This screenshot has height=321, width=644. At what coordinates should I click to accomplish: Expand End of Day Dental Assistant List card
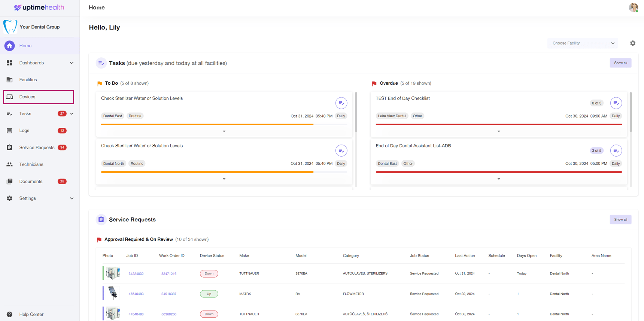[499, 179]
